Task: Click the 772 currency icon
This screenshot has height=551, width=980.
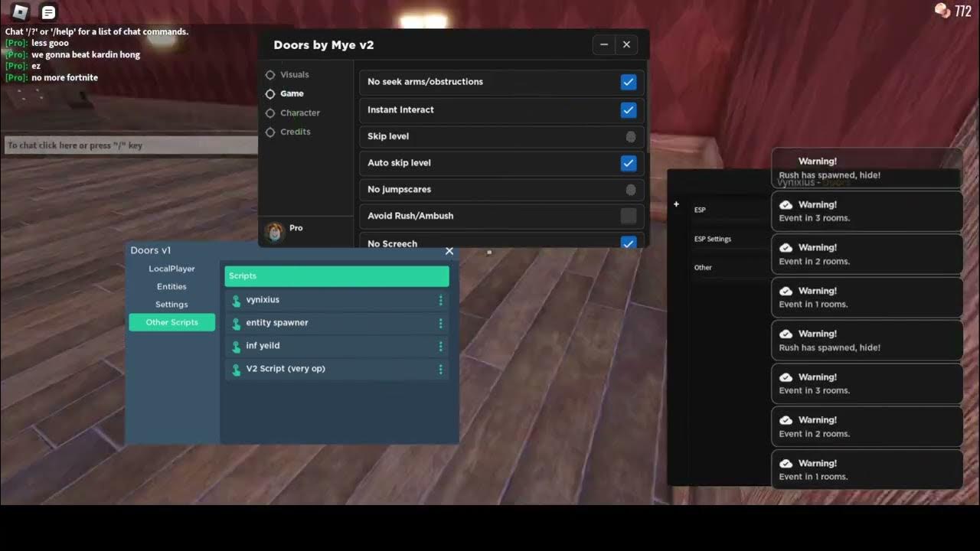Action: click(942, 11)
